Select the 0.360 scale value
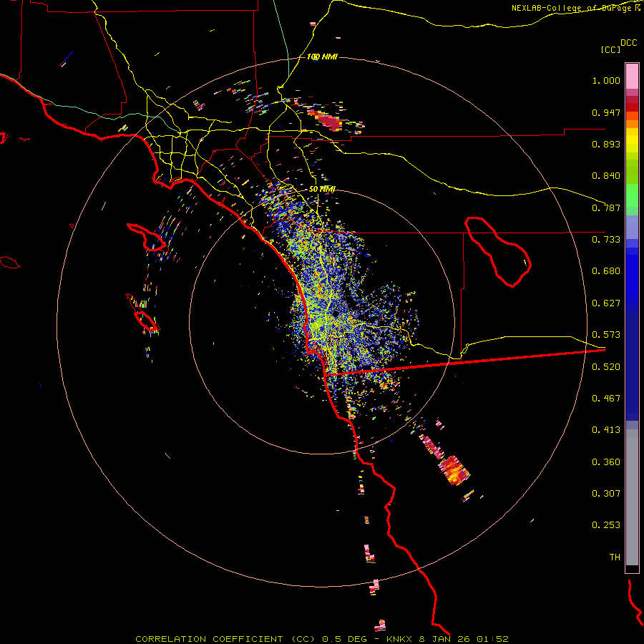 [x=606, y=462]
